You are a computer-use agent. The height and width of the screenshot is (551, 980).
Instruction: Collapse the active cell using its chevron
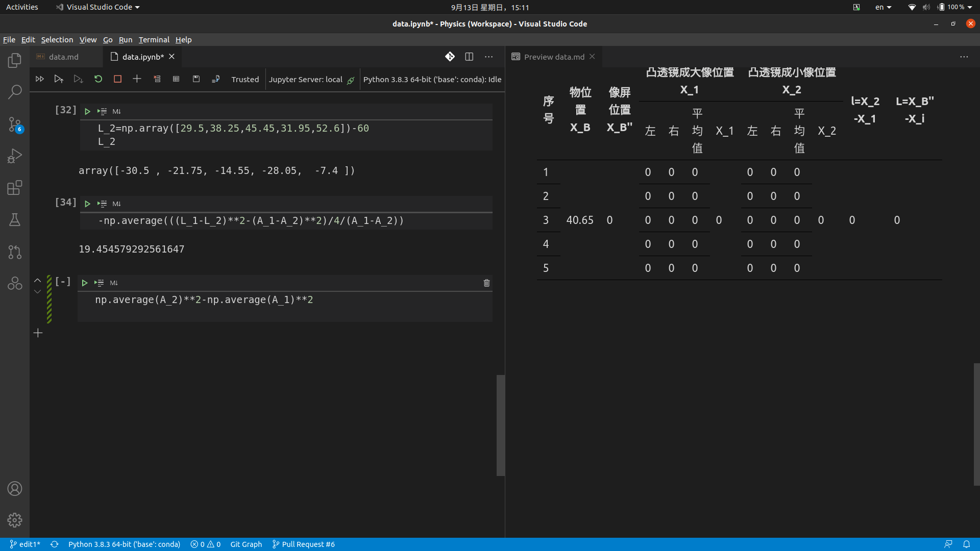tap(37, 281)
